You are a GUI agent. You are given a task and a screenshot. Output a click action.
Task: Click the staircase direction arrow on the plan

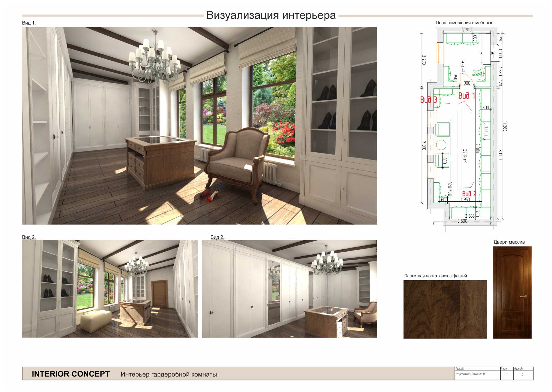(x=487, y=53)
